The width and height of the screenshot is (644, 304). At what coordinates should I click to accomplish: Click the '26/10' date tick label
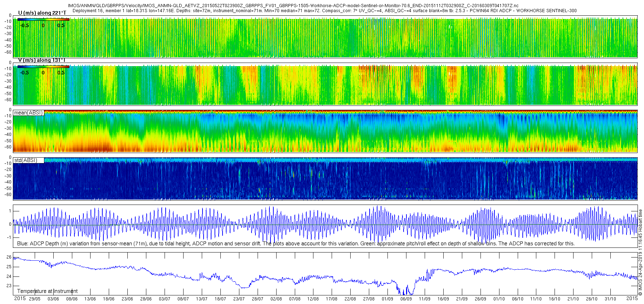click(x=592, y=299)
